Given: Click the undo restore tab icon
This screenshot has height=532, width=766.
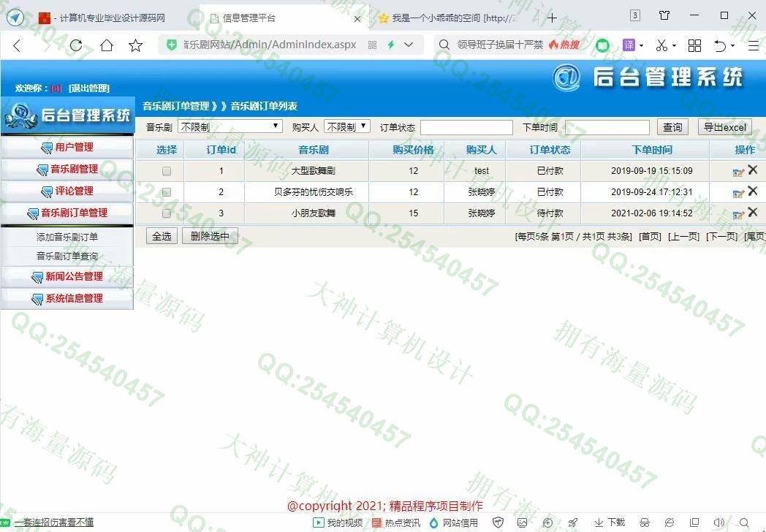Looking at the screenshot, I should 720,45.
